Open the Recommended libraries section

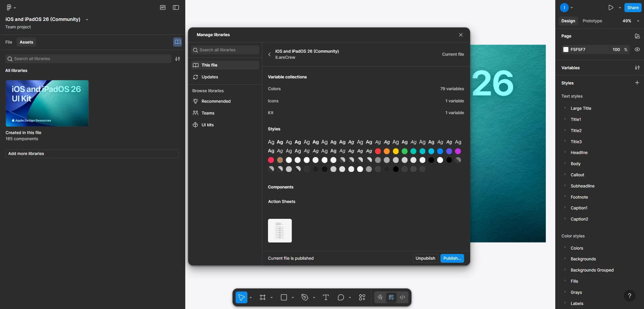tap(225, 101)
